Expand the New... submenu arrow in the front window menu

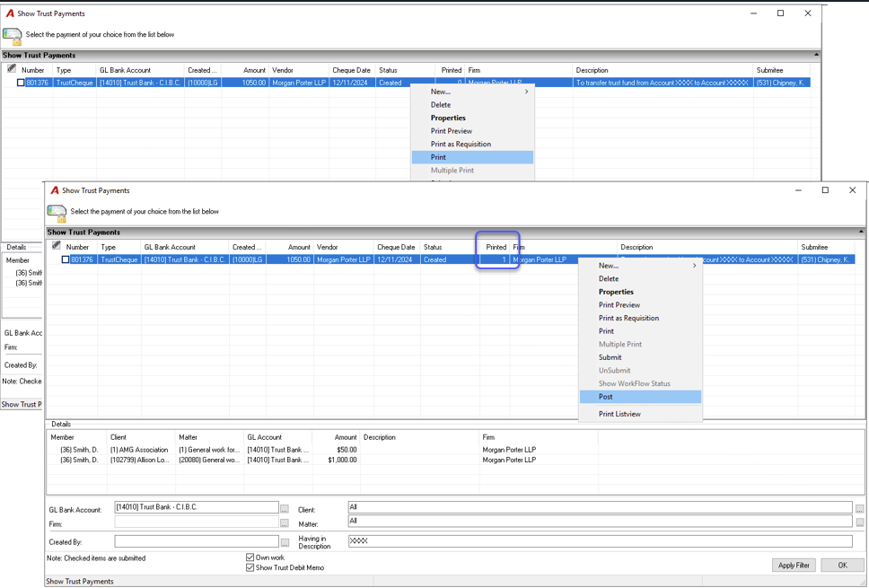(x=695, y=266)
